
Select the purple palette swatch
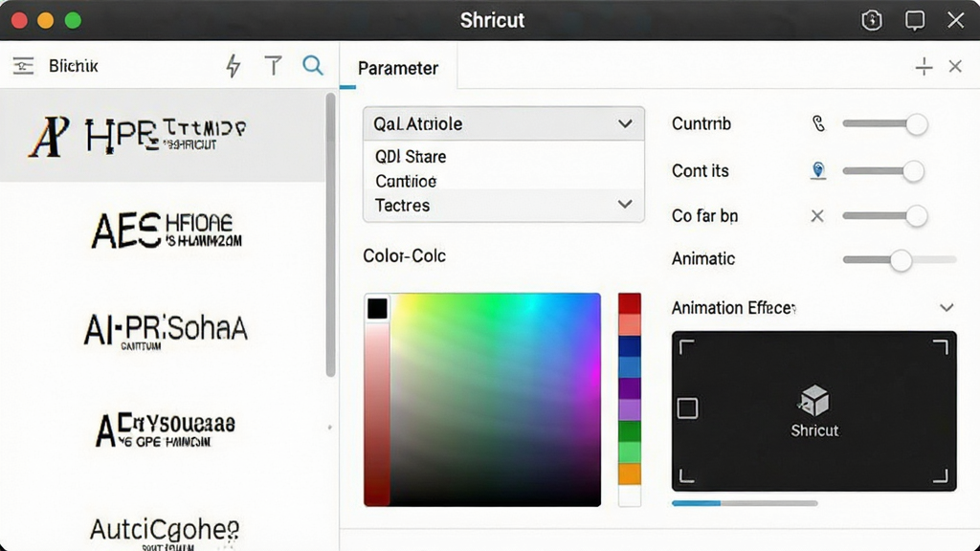click(x=630, y=388)
